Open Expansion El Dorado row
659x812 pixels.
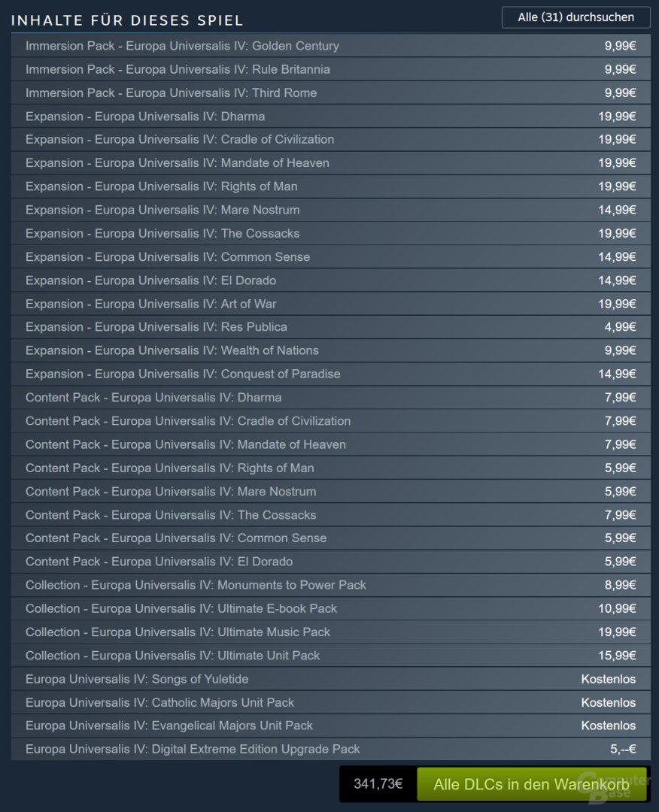click(x=330, y=280)
